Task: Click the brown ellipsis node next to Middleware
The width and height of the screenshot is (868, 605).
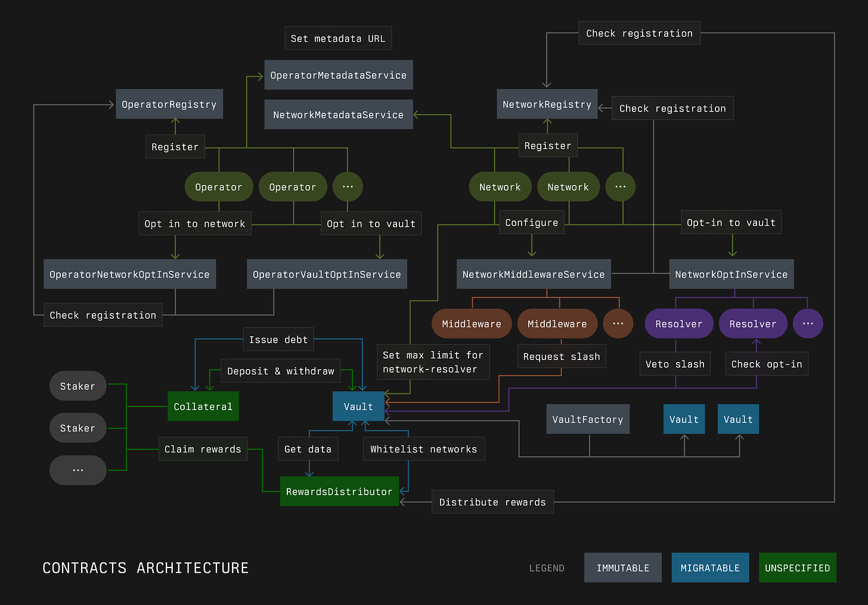Action: 618,324
